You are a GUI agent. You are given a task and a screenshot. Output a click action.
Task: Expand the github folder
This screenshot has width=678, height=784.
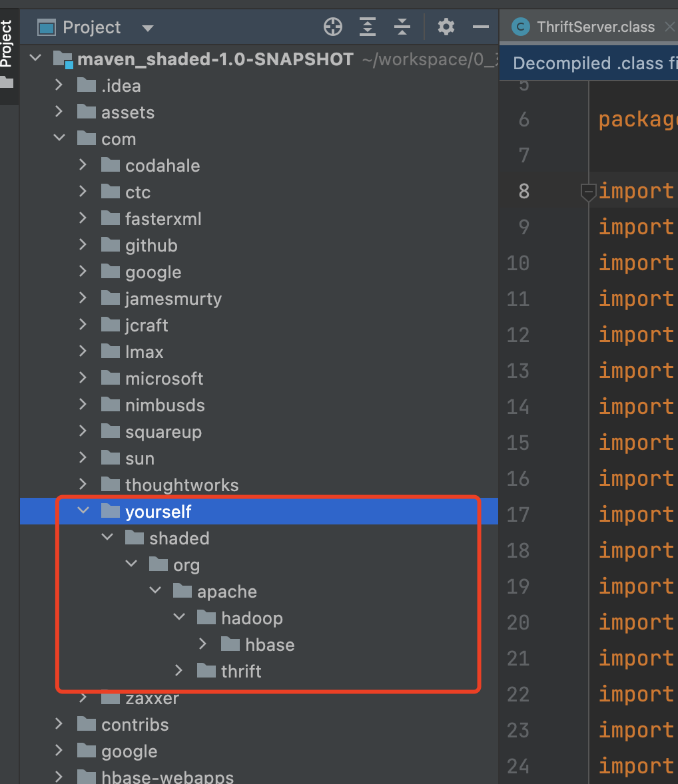pos(83,244)
